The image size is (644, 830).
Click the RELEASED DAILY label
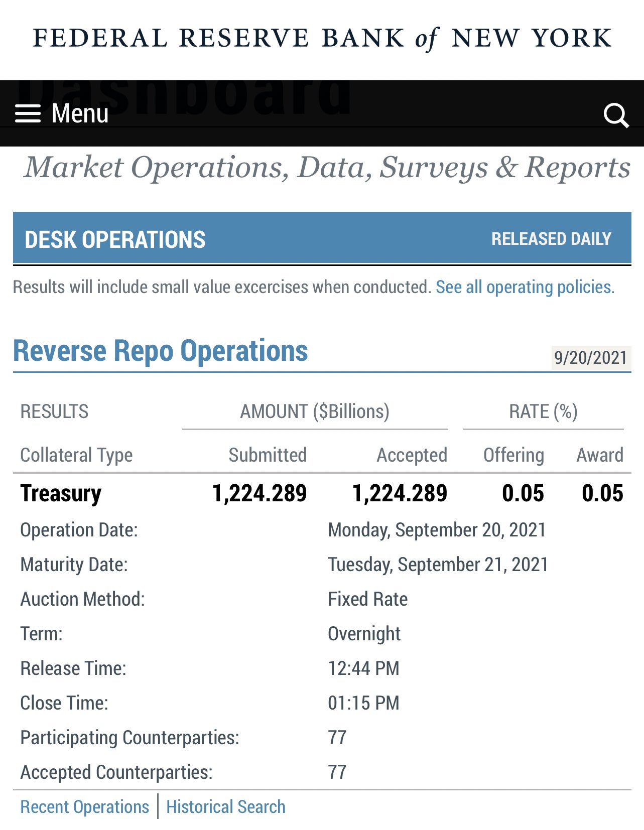click(551, 239)
